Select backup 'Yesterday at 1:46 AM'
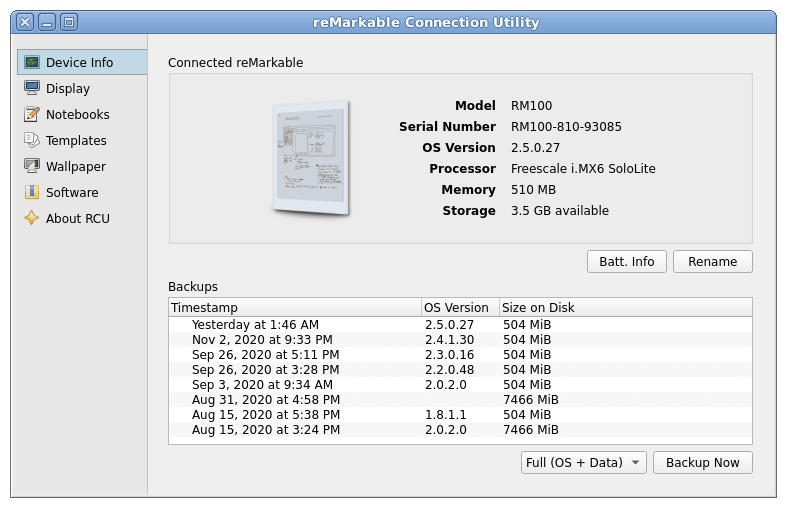This screenshot has width=787, height=508. tap(460, 325)
